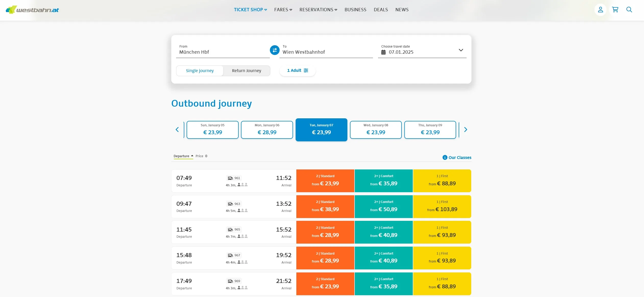Open the user account icon
Image resolution: width=644 pixels, height=297 pixels.
[x=600, y=10]
